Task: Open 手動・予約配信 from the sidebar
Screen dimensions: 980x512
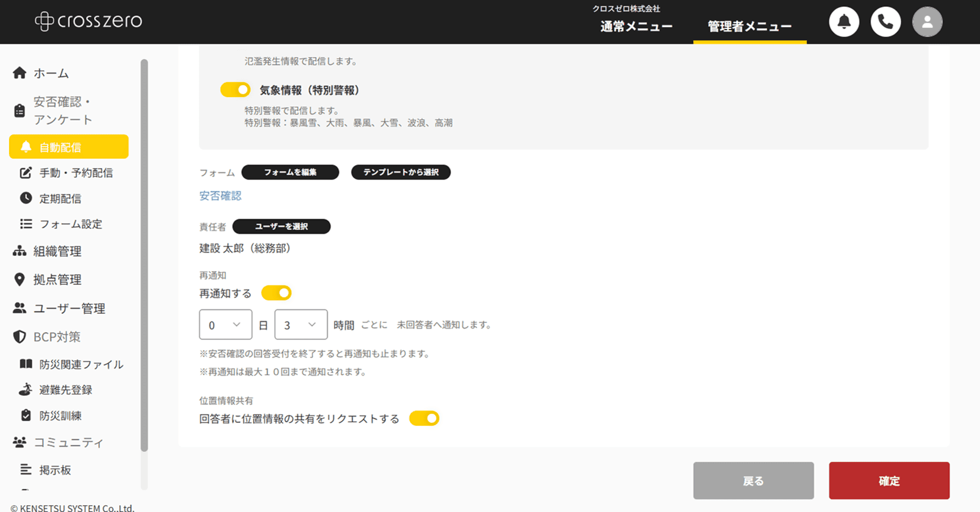Action: (75, 173)
